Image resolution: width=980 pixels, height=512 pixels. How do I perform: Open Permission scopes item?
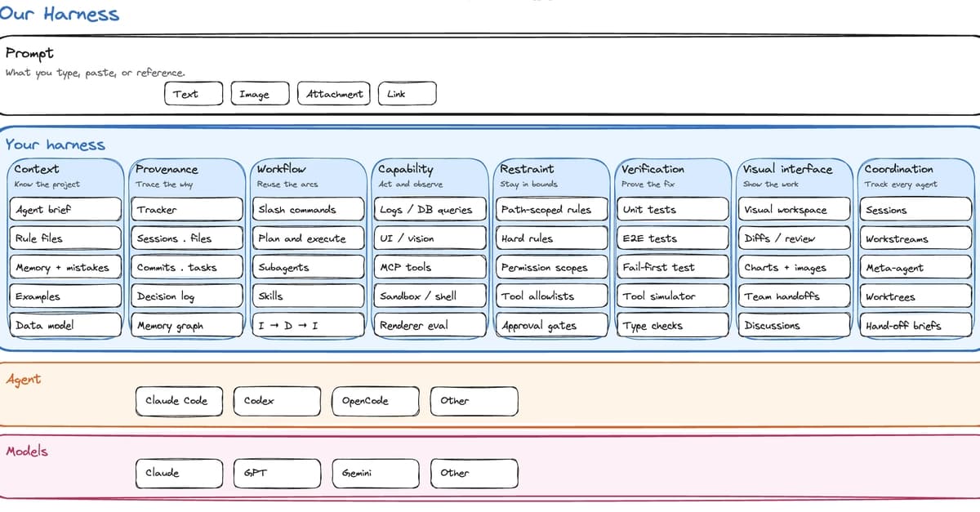pos(552,267)
